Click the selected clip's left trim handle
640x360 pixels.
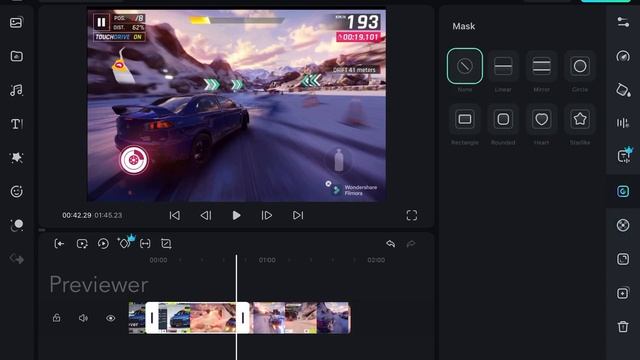[152, 318]
